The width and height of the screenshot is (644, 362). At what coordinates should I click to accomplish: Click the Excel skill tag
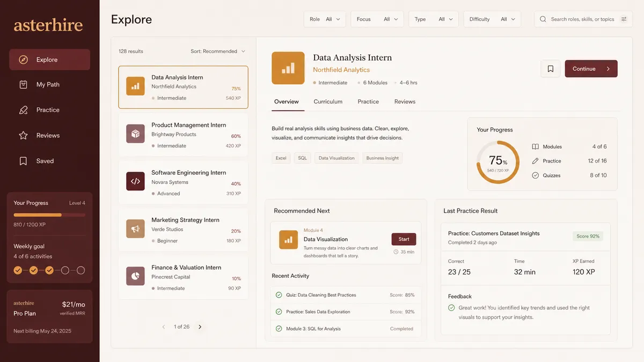pos(281,158)
